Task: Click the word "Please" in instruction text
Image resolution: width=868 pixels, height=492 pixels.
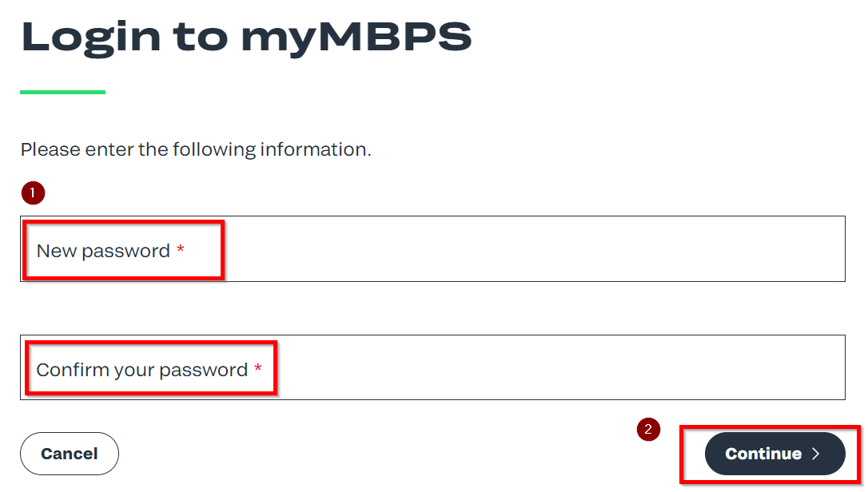Action: pyautogui.click(x=48, y=149)
